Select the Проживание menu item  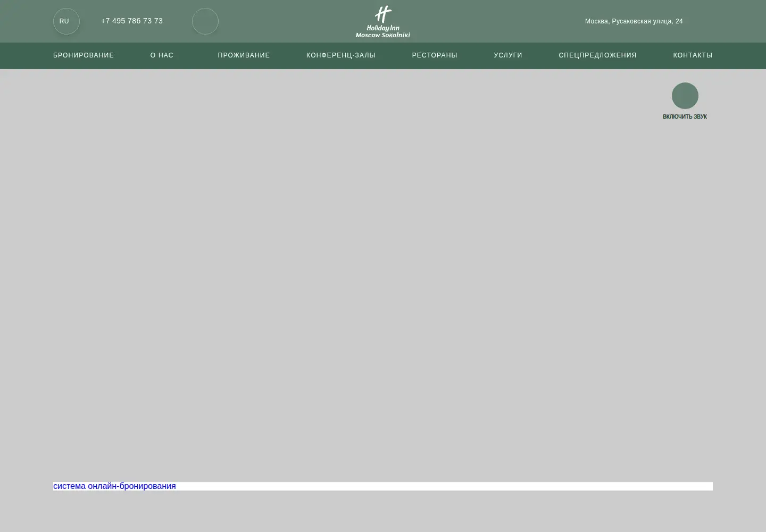[x=244, y=55]
